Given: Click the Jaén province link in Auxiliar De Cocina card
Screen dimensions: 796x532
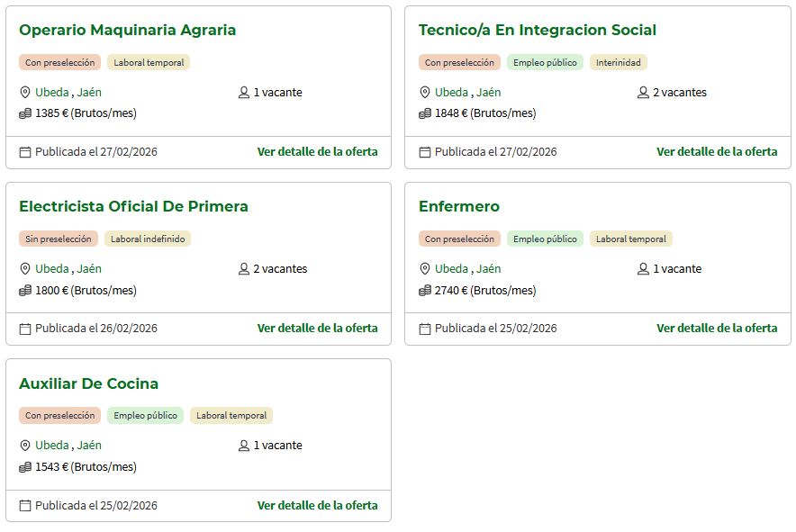Looking at the screenshot, I should pyautogui.click(x=89, y=446).
